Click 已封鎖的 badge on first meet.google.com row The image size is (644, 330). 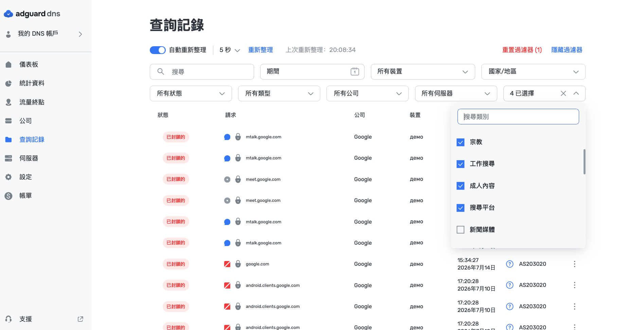point(176,179)
